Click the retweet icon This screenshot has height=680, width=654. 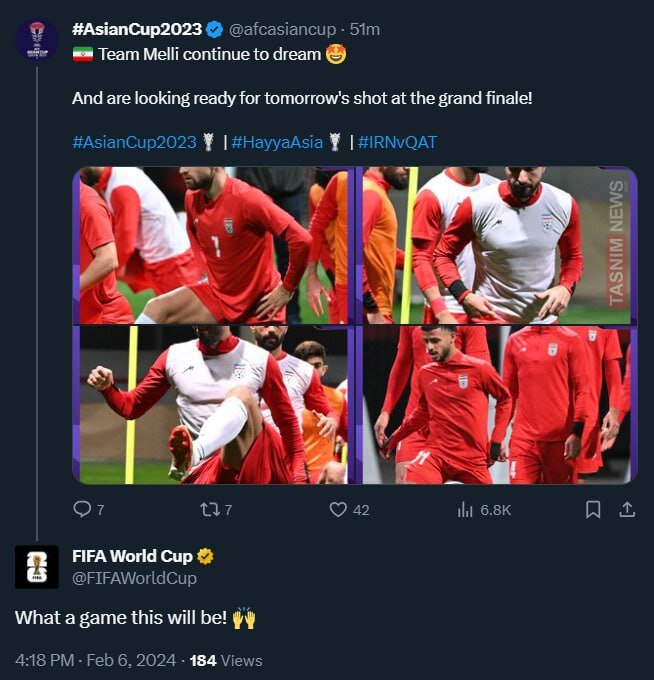(209, 510)
